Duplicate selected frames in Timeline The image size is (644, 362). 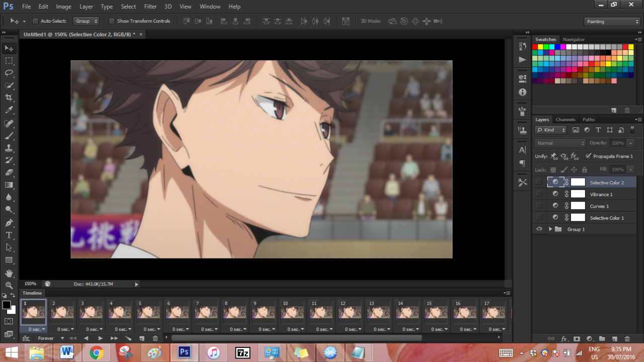pyautogui.click(x=142, y=338)
